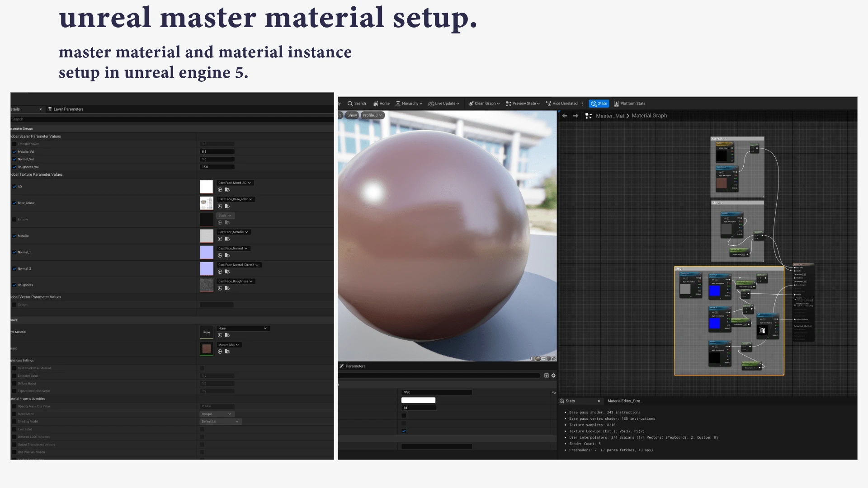The height and width of the screenshot is (488, 868).
Task: Open the Profile_0 viewport selector
Action: pos(372,115)
